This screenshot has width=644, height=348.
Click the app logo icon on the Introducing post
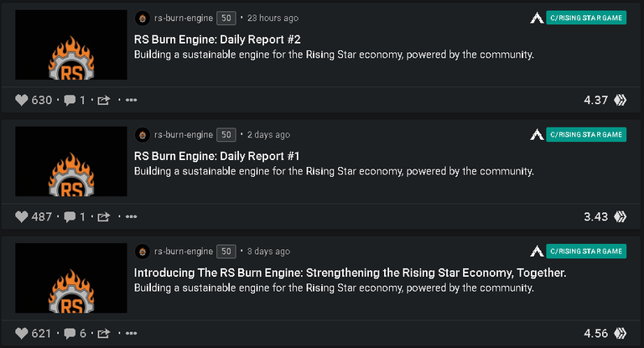tap(537, 251)
